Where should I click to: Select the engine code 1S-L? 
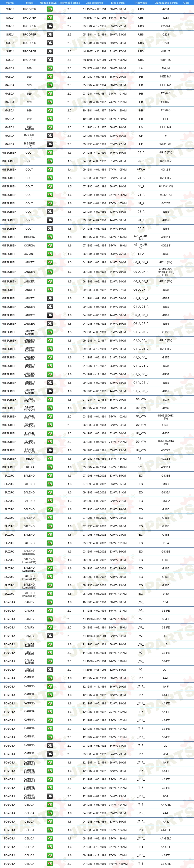(166, 602)
